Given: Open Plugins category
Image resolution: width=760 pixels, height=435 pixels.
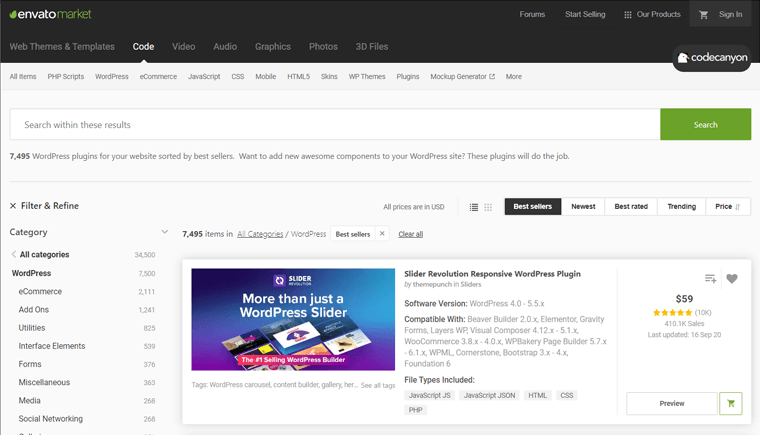Looking at the screenshot, I should (408, 77).
